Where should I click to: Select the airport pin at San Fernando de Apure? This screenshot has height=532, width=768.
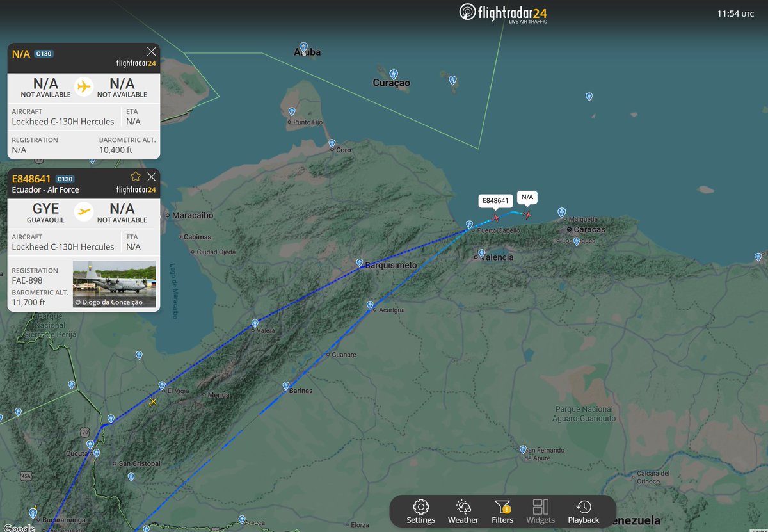coord(523,449)
